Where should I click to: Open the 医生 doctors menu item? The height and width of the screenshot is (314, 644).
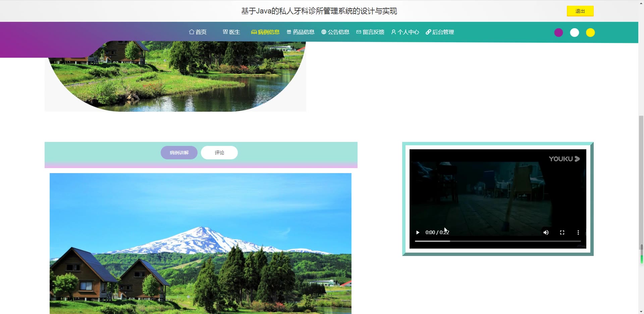231,32
